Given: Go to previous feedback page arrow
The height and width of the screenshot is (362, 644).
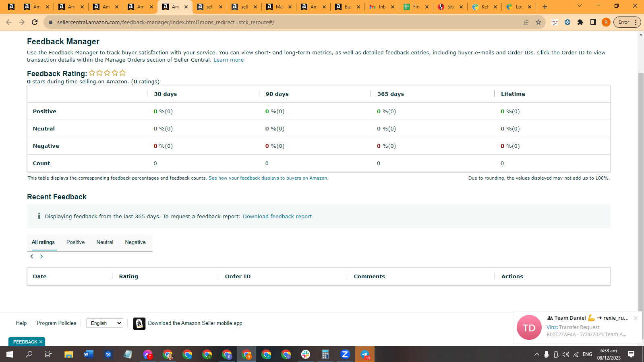Looking at the screenshot, I should click(x=32, y=257).
